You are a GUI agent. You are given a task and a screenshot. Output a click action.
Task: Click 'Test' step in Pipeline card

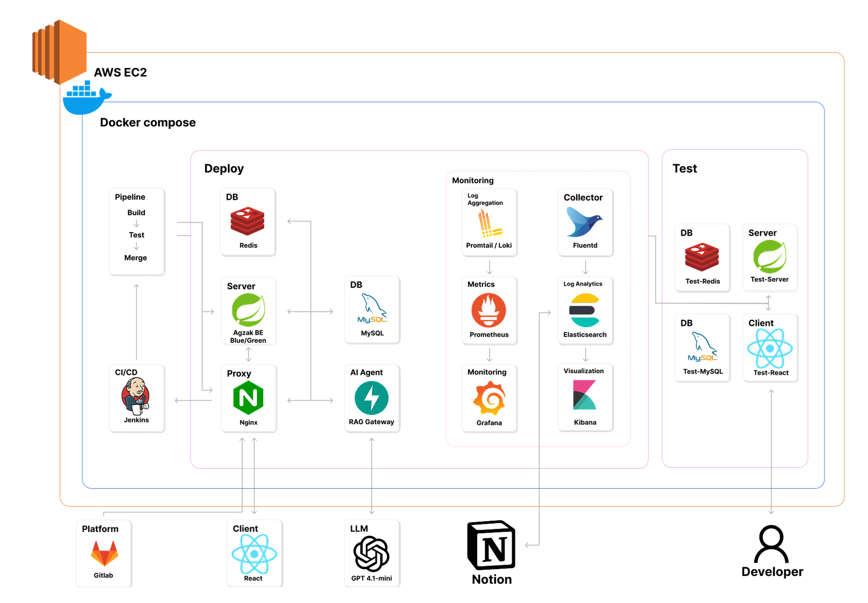click(x=136, y=235)
